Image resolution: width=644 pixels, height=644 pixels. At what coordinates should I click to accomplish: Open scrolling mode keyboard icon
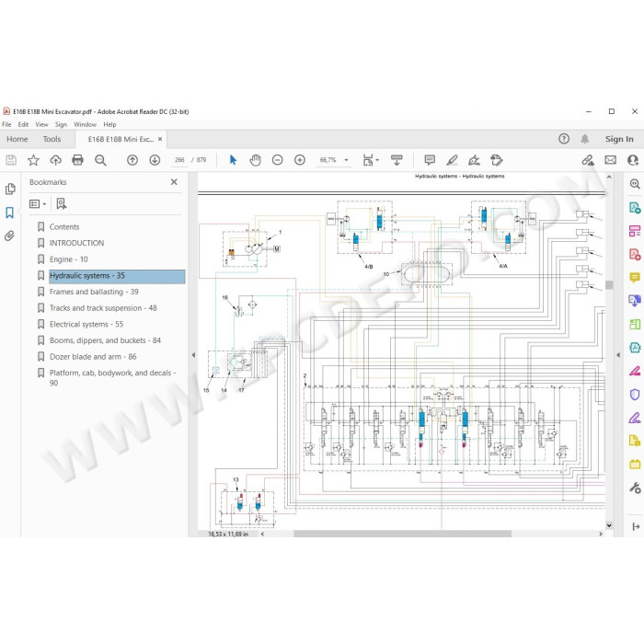coord(397,160)
